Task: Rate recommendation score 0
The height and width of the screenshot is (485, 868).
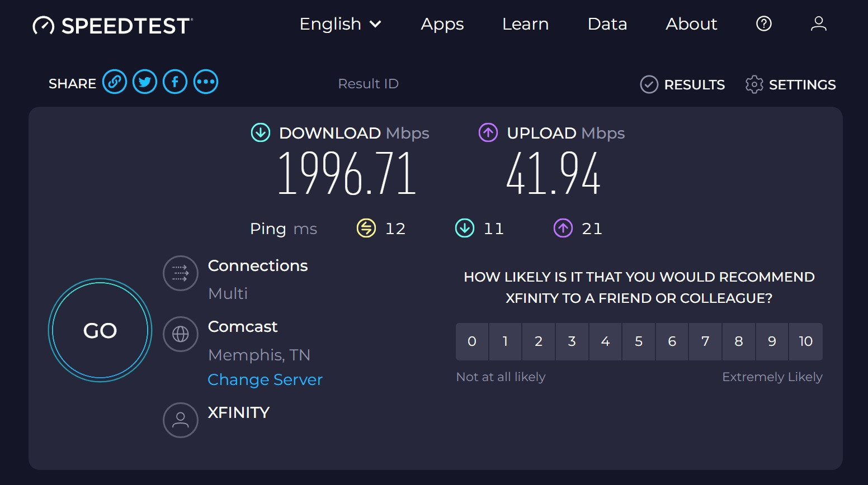Action: point(472,341)
